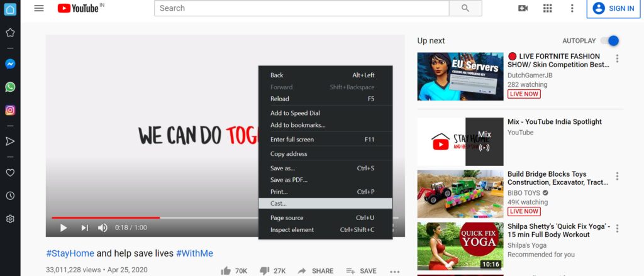The width and height of the screenshot is (644, 276).
Task: Click the create video camera icon
Action: pyautogui.click(x=523, y=8)
